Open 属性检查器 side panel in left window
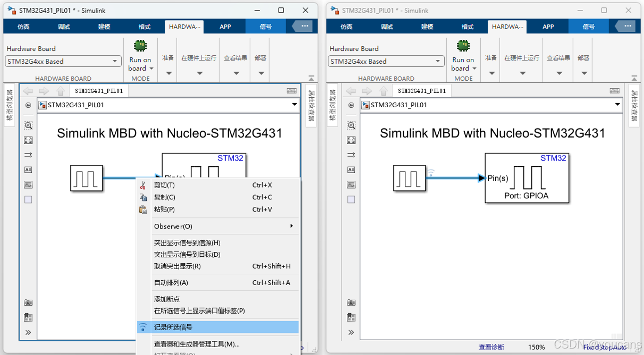The image size is (644, 355). (x=311, y=106)
